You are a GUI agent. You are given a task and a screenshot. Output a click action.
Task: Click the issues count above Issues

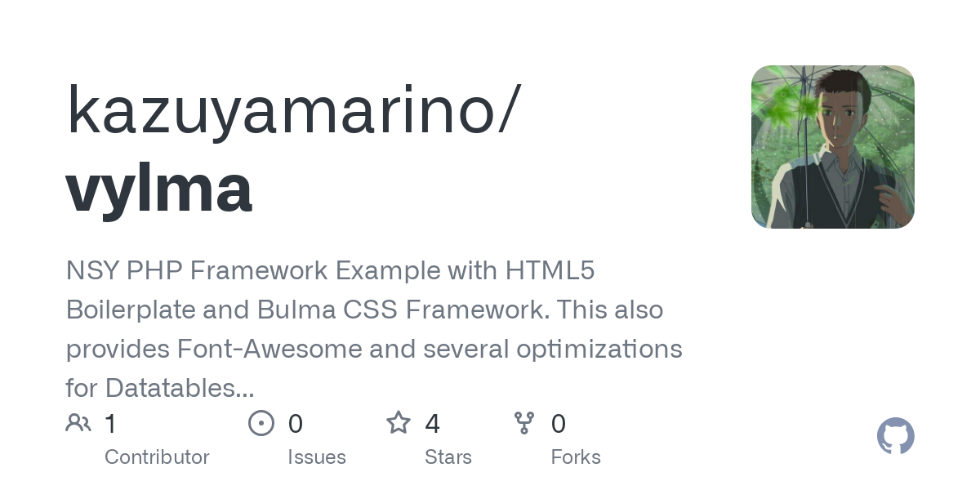[x=296, y=424]
